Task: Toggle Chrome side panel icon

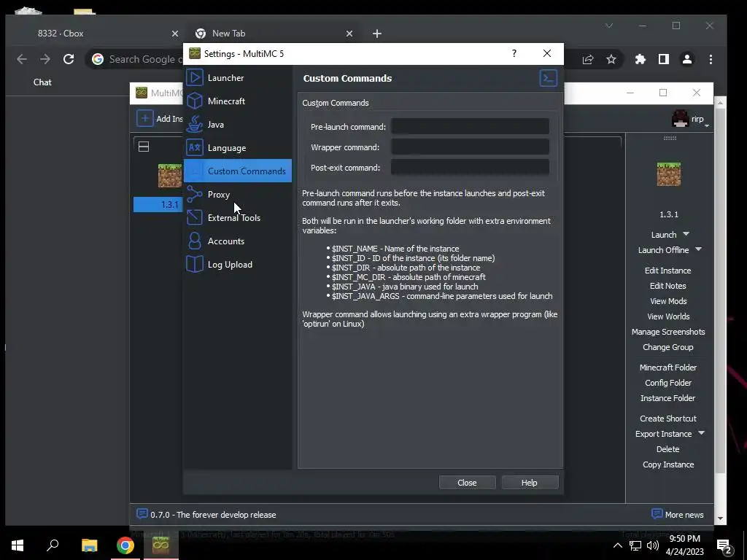Action: coord(664,59)
